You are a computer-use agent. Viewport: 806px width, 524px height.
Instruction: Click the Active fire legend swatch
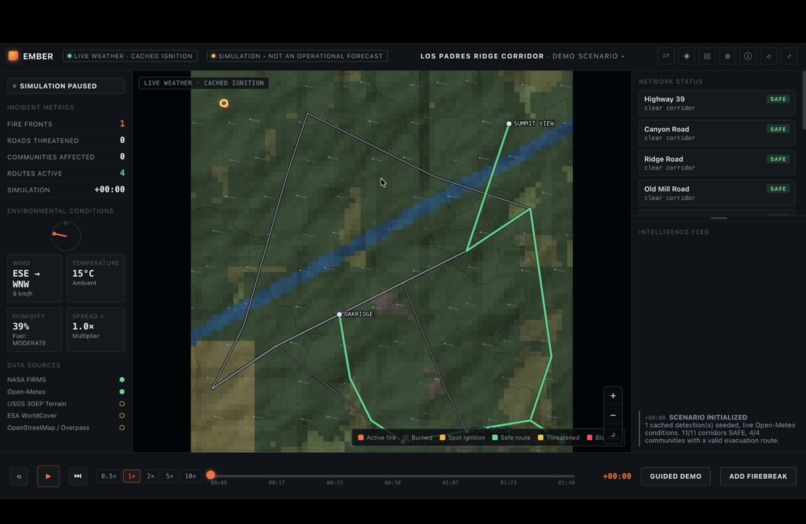click(361, 438)
